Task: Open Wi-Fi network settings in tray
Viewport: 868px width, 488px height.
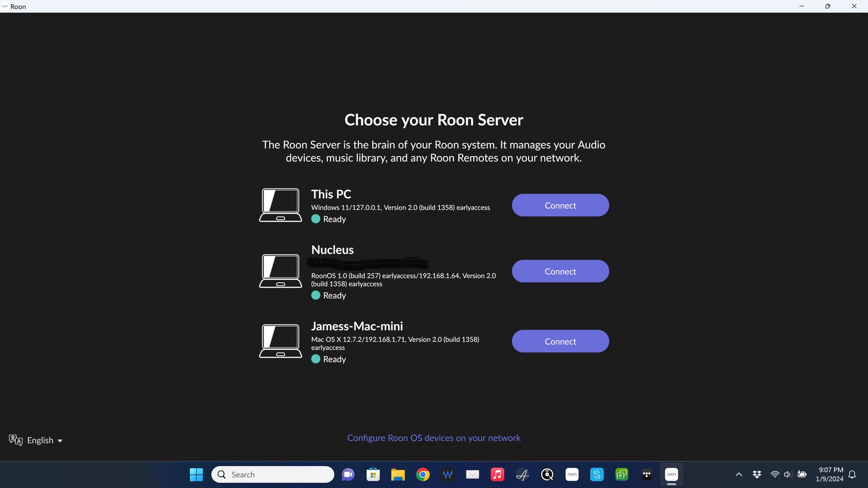Action: pyautogui.click(x=775, y=474)
